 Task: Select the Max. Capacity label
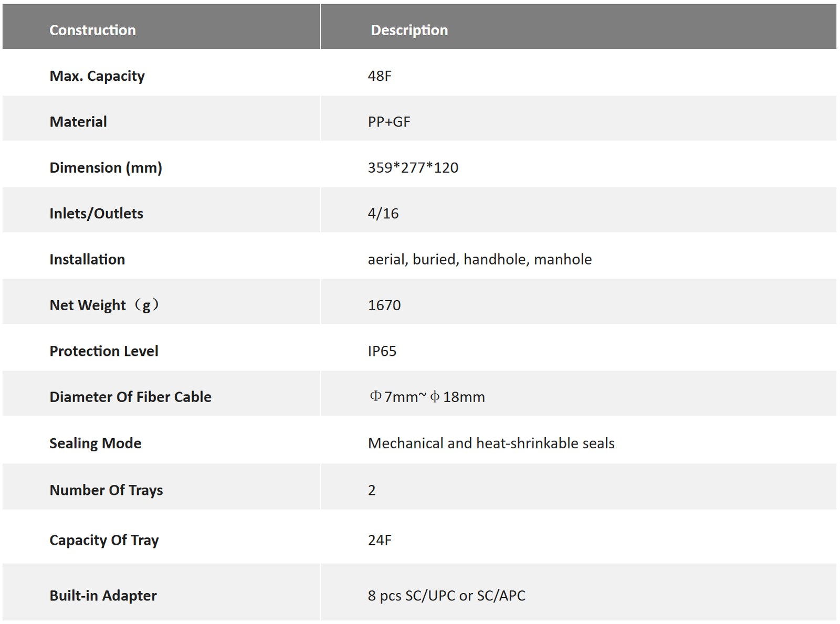pos(97,76)
